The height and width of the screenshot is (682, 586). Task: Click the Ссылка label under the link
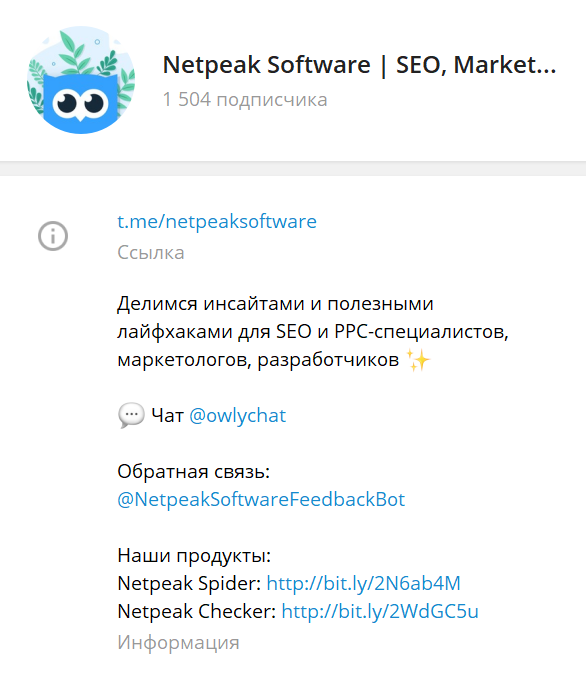151,253
